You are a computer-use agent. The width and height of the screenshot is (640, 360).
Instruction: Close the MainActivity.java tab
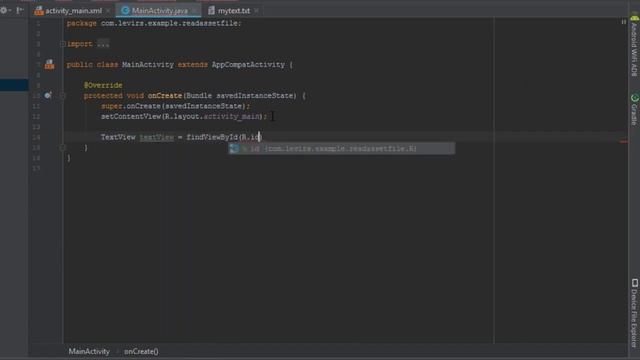tap(195, 11)
